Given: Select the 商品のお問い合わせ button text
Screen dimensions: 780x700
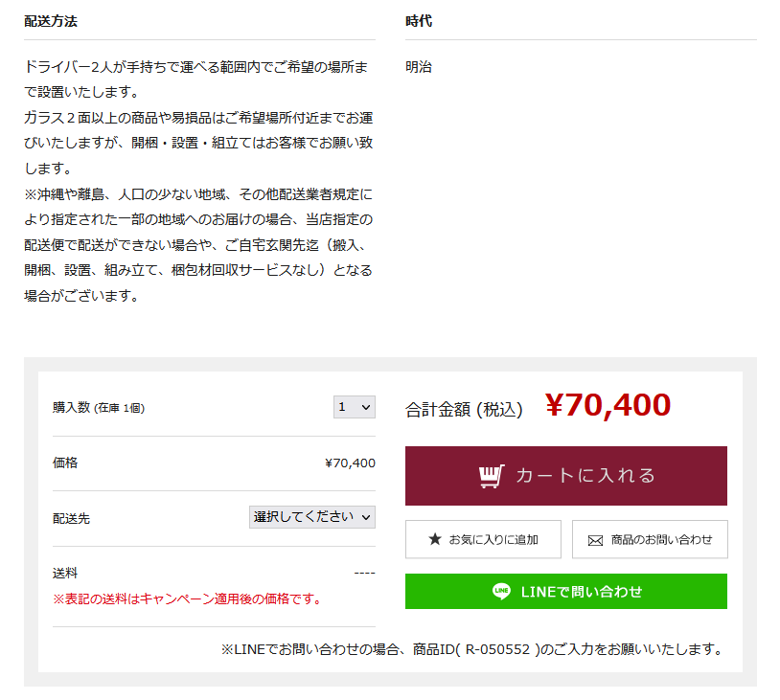Looking at the screenshot, I should (x=661, y=539).
